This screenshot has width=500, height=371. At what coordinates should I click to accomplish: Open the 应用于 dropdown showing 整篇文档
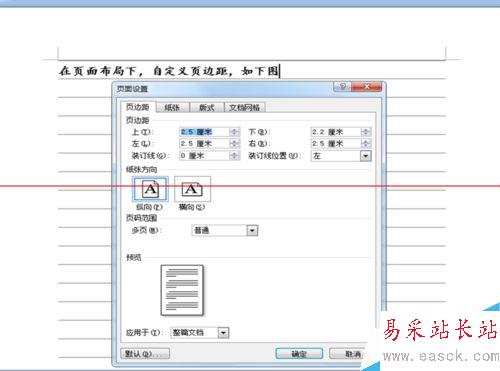200,332
